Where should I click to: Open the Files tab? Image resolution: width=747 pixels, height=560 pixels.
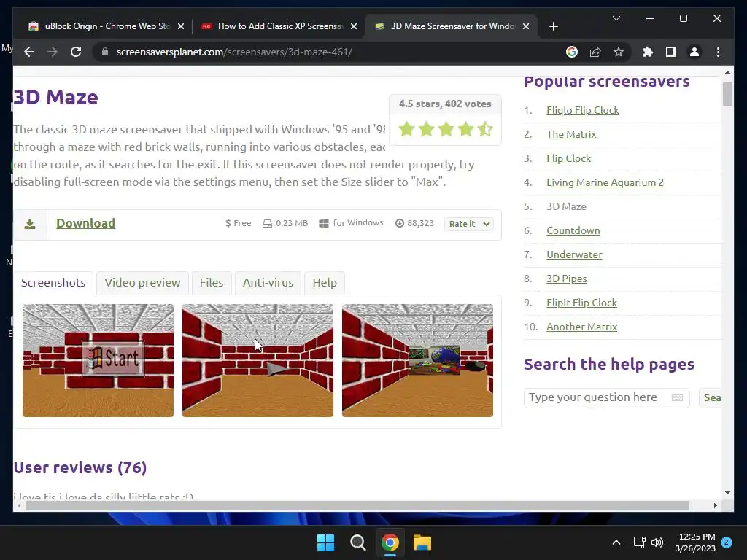212,283
